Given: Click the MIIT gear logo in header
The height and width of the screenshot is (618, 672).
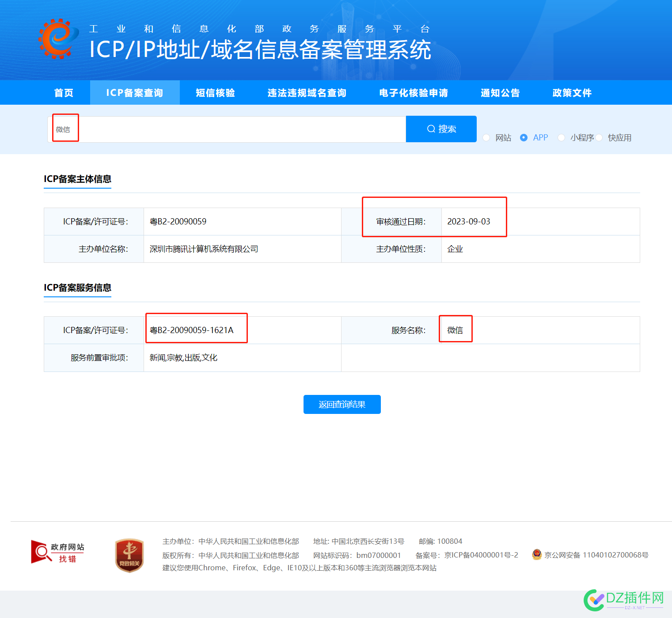Looking at the screenshot, I should (58, 39).
